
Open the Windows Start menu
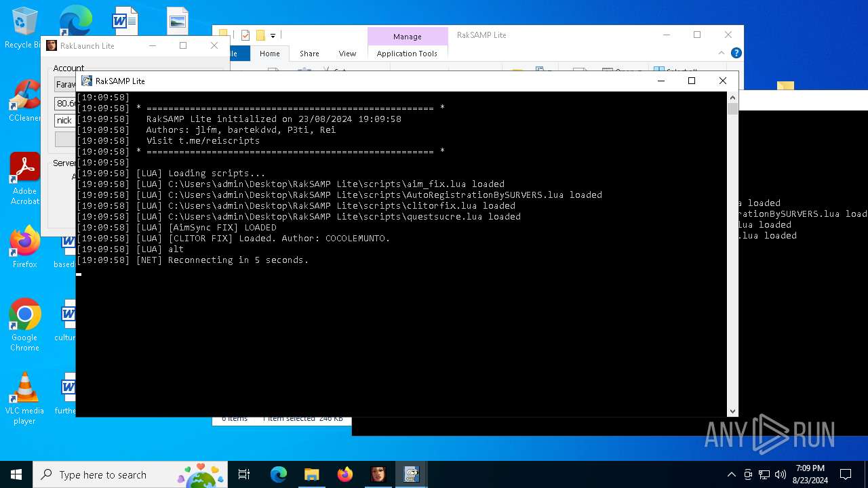(16, 474)
